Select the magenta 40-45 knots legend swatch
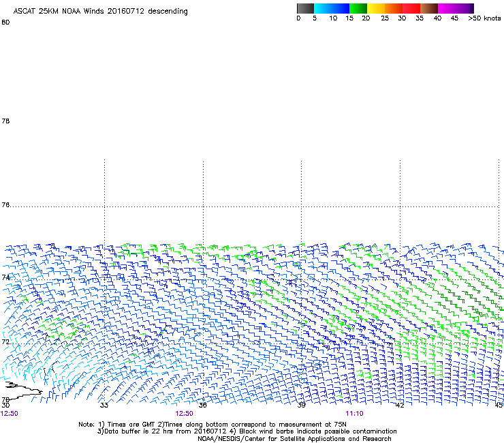Viewport: 504px width, 443px height. [447, 8]
